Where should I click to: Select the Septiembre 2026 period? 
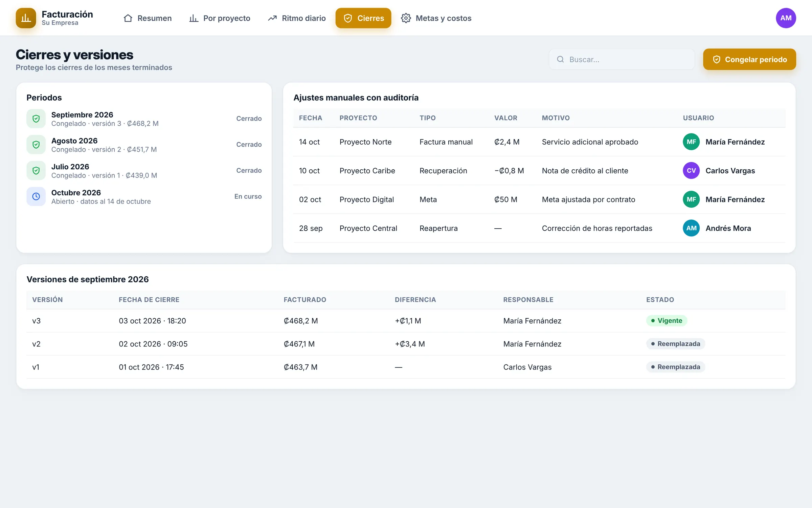pos(144,119)
